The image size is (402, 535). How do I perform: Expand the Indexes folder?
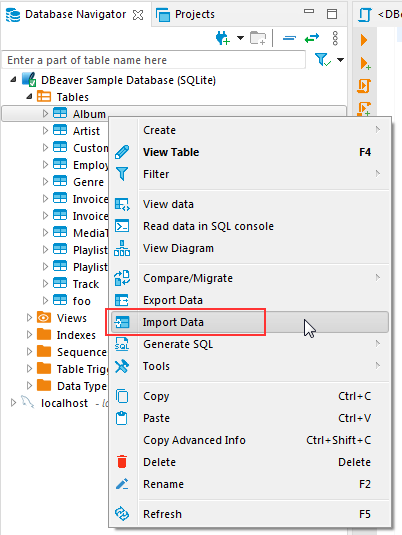(x=29, y=335)
